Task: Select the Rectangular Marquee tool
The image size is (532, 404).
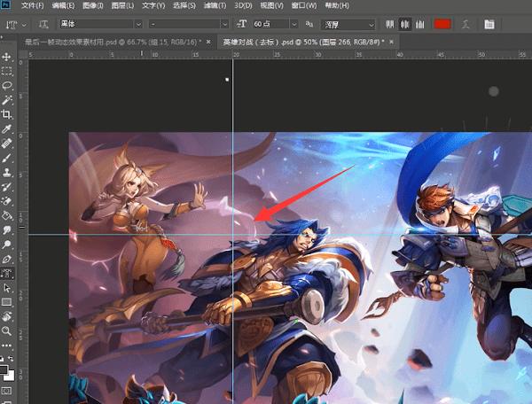Action: (6, 71)
